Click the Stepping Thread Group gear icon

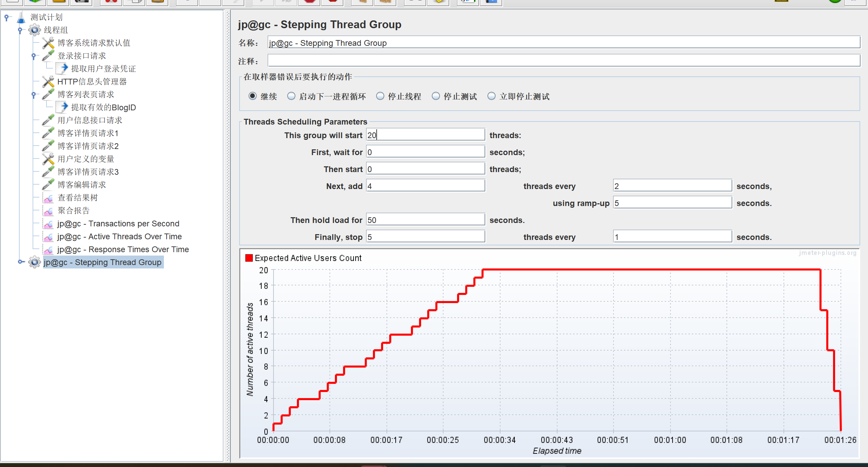34,262
